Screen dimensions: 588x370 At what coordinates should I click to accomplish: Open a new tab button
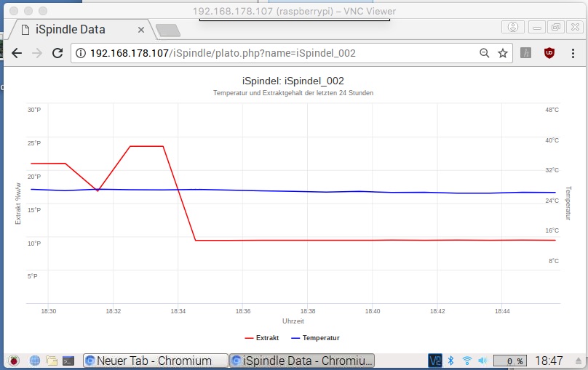167,31
